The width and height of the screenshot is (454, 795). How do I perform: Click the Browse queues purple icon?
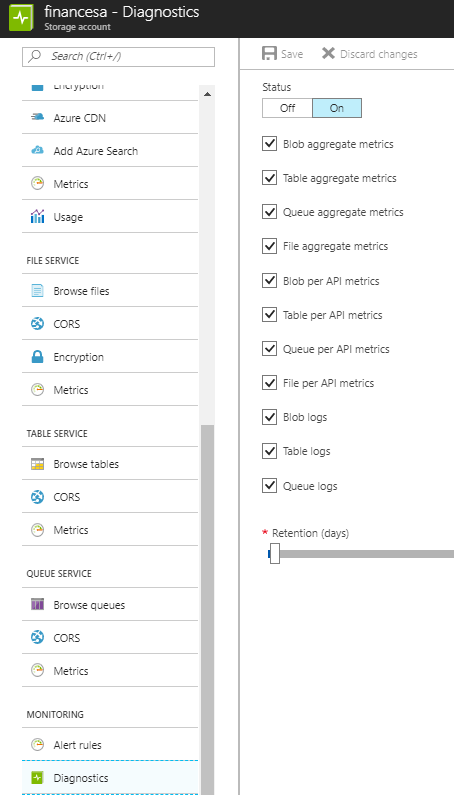pos(38,604)
